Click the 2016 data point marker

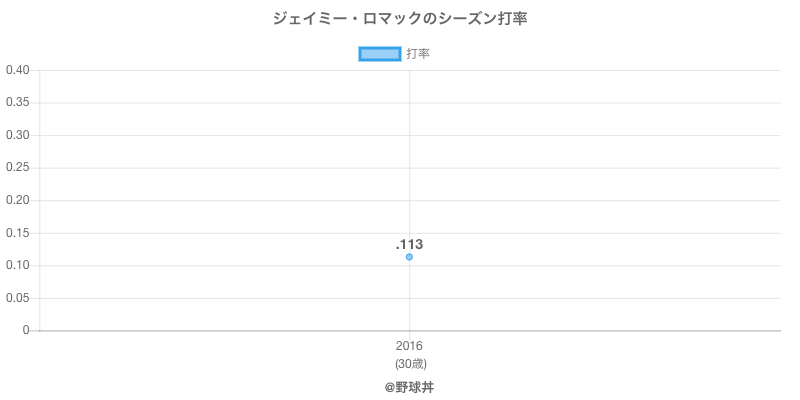point(409,257)
